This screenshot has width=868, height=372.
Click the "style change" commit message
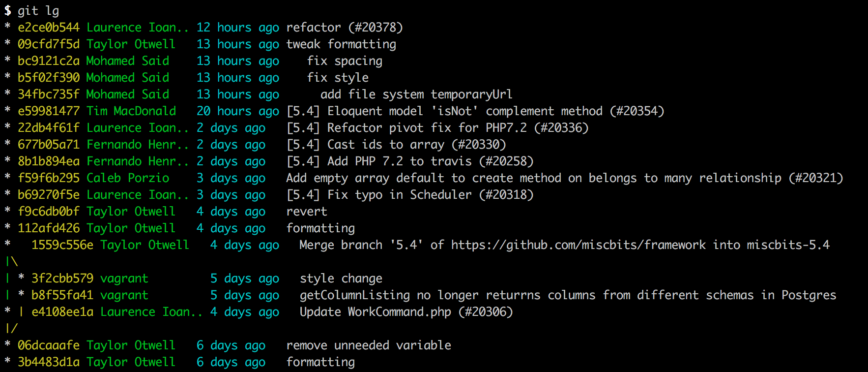(x=341, y=279)
